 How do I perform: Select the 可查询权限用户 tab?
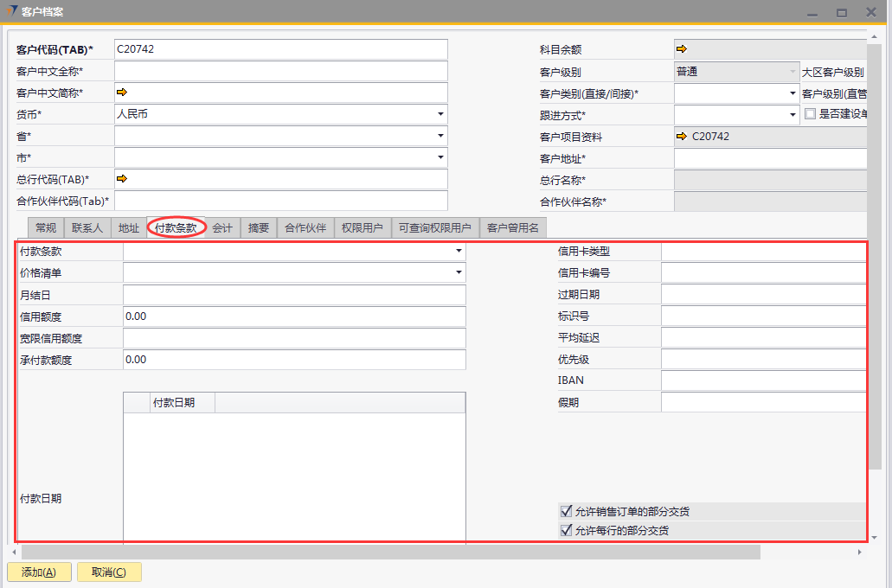point(434,228)
